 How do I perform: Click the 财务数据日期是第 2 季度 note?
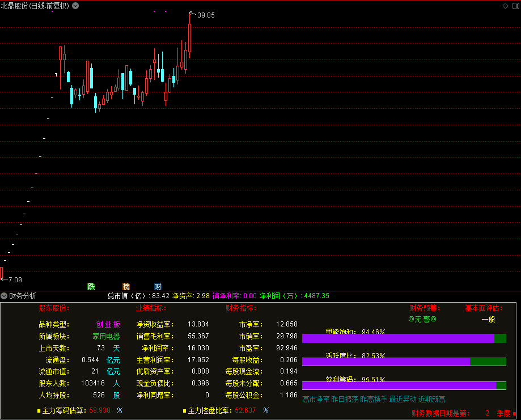coord(461,413)
